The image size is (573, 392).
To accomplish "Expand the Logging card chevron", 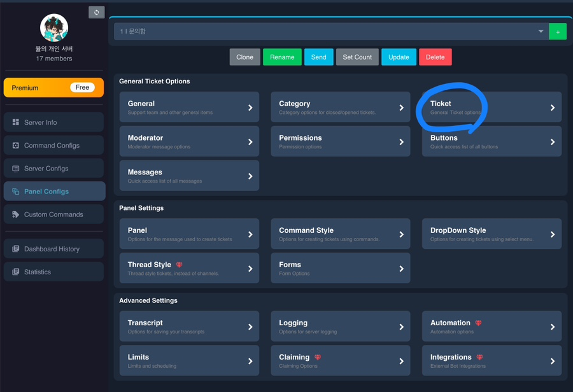I will 401,326.
